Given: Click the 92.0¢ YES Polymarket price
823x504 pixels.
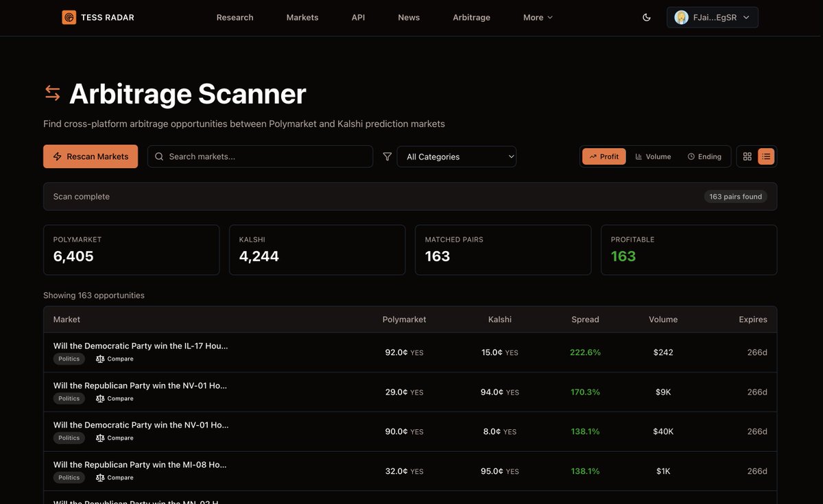Looking at the screenshot, I should coord(404,352).
